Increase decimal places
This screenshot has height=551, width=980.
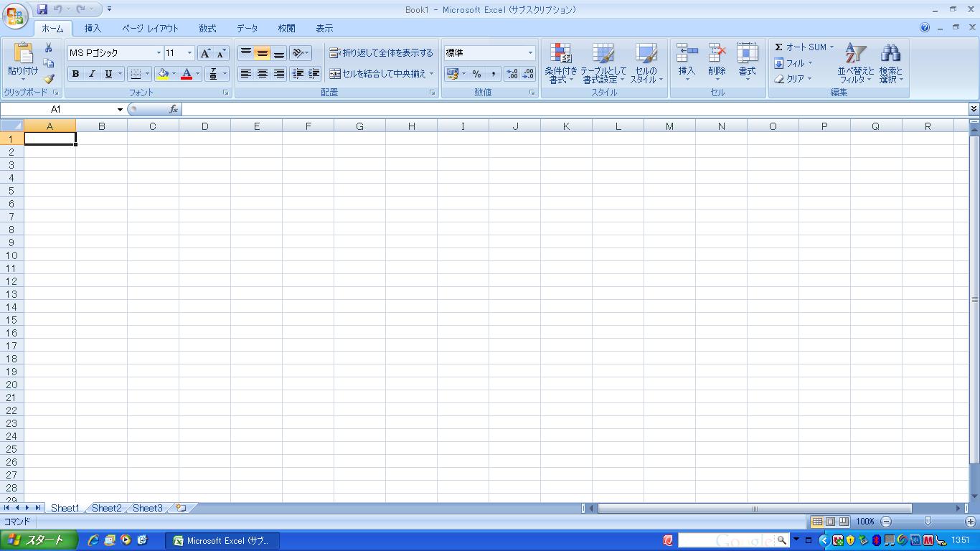[512, 74]
